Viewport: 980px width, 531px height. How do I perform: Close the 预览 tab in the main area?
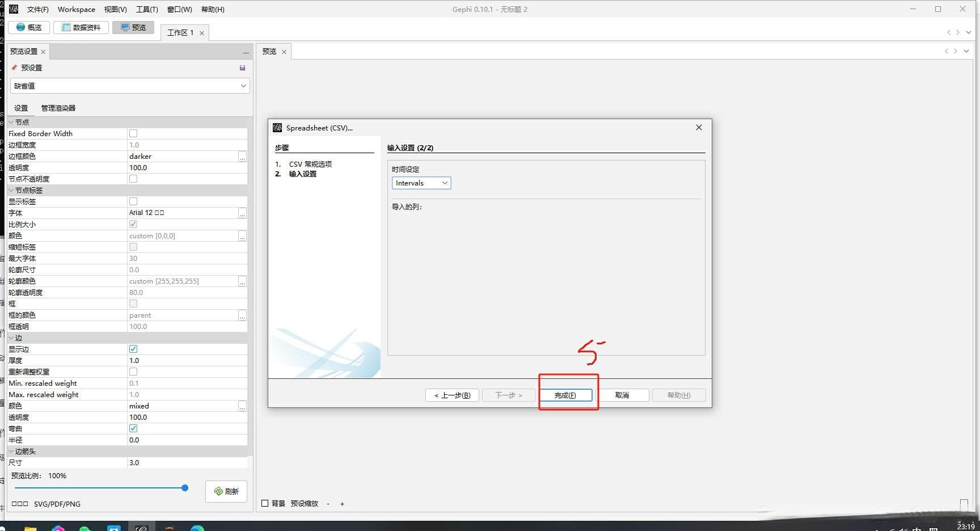tap(284, 52)
